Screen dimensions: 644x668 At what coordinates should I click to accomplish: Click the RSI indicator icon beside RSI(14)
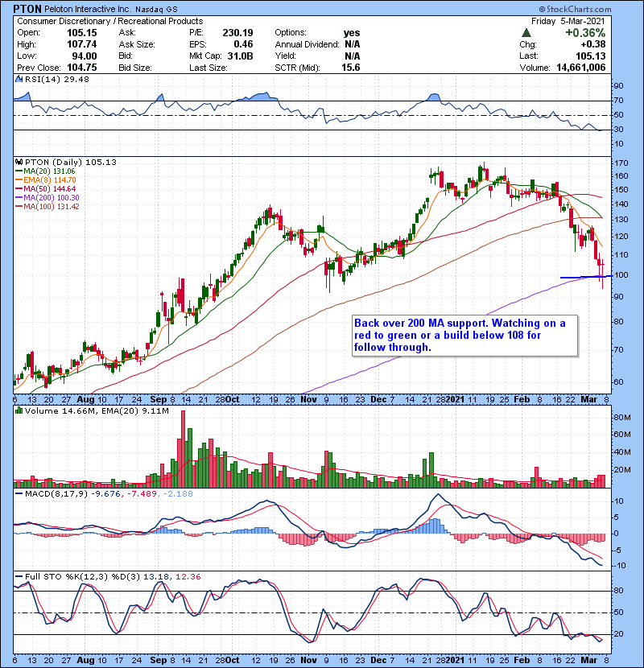[x=19, y=79]
